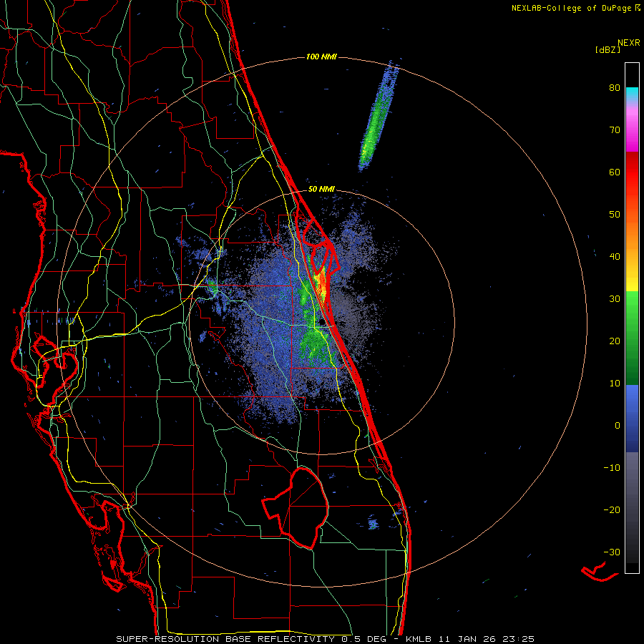The width and height of the screenshot is (644, 644).
Task: Click the 60 value on the dBZ scale
Action: click(615, 172)
